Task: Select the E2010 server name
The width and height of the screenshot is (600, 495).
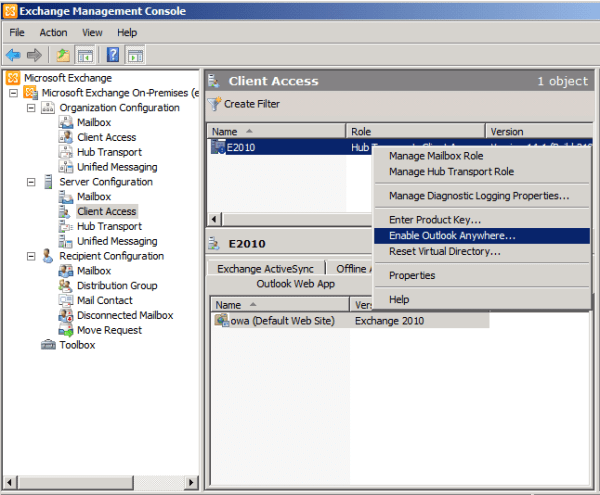Action: click(x=241, y=147)
